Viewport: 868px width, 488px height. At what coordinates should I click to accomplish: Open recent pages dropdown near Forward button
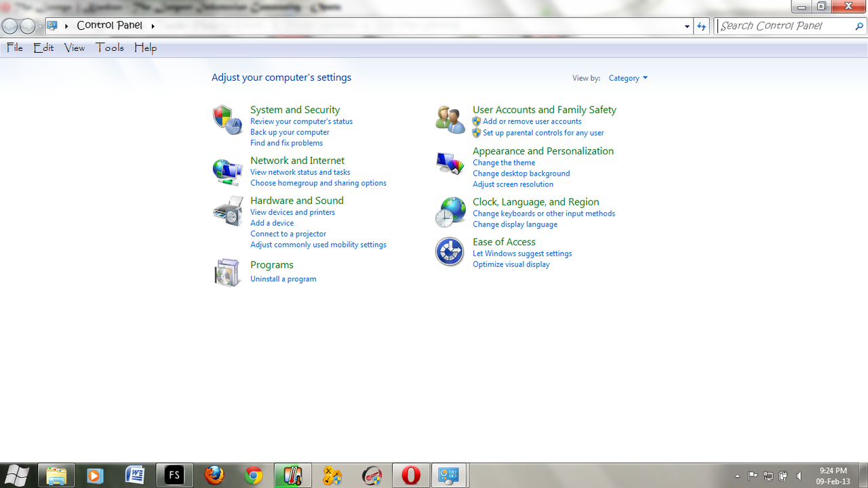tap(40, 26)
